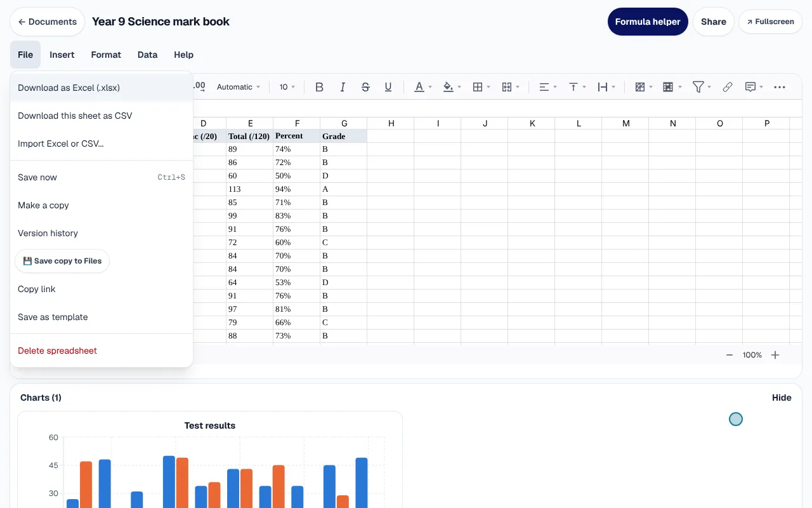The image size is (812, 508).
Task: Zoom in with the plus button
Action: [x=775, y=355]
